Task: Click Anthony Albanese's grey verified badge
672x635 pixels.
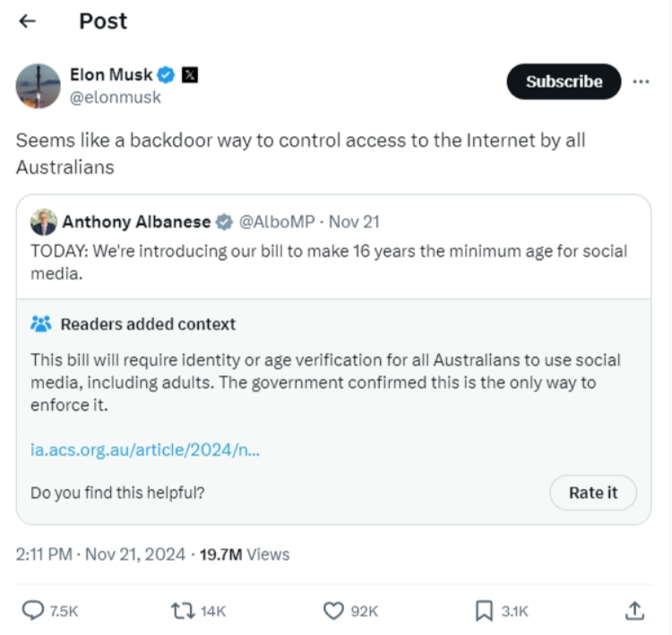Action: pyautogui.click(x=224, y=222)
